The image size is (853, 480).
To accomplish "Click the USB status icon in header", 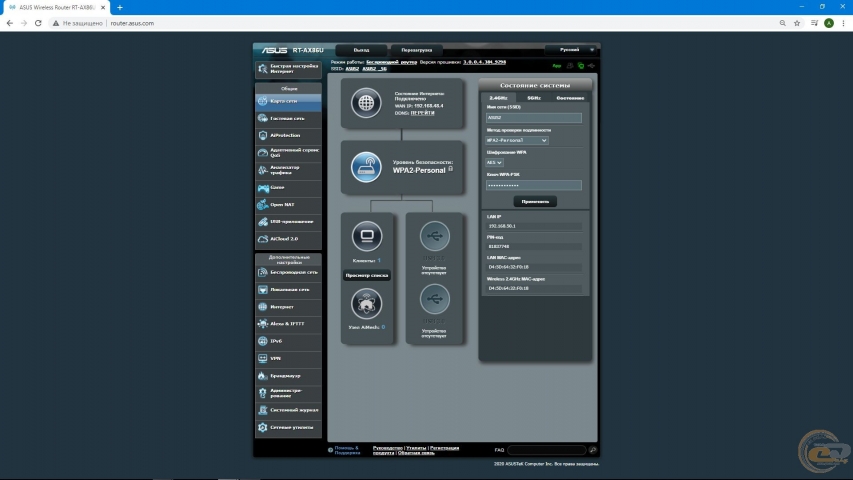I will coord(591,66).
